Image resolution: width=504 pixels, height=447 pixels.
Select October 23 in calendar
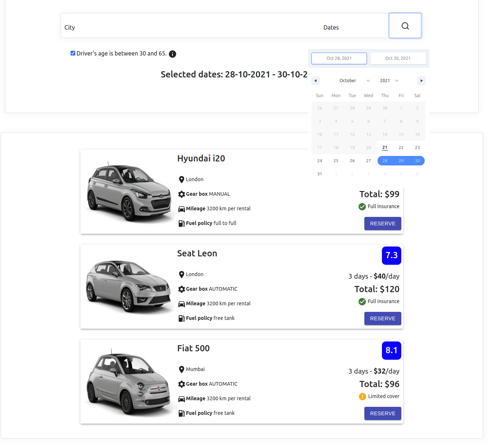tap(417, 148)
